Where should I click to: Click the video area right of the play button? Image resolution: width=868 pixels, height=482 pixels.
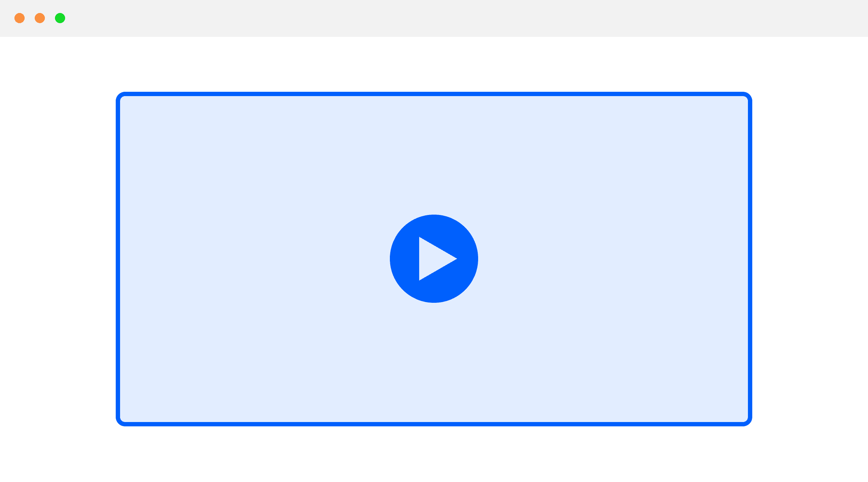[x=613, y=259]
